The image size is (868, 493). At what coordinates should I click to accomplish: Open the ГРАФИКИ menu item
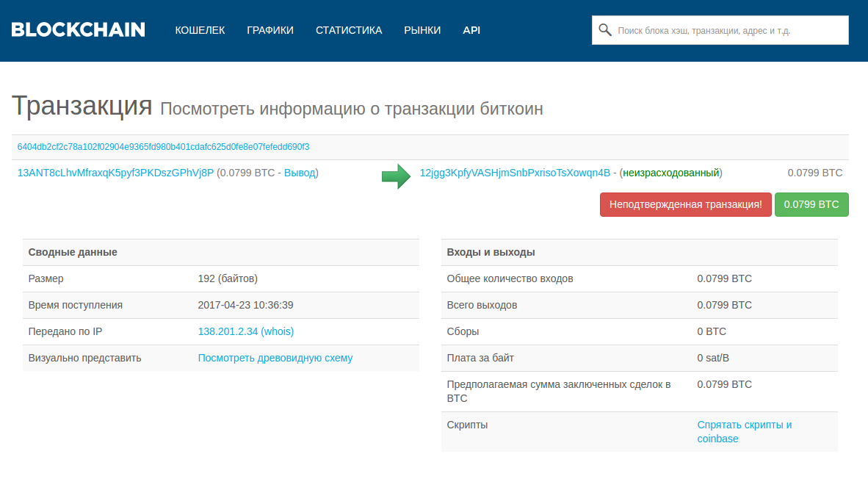(270, 30)
